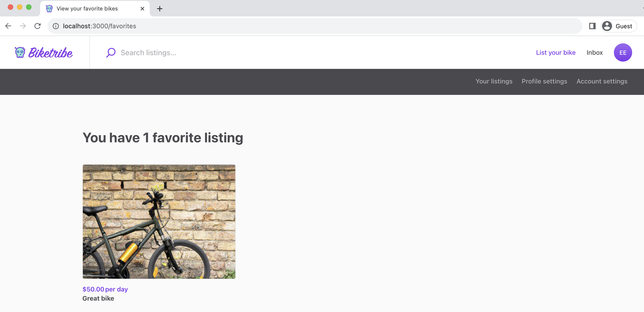Open Account settings

tap(602, 81)
